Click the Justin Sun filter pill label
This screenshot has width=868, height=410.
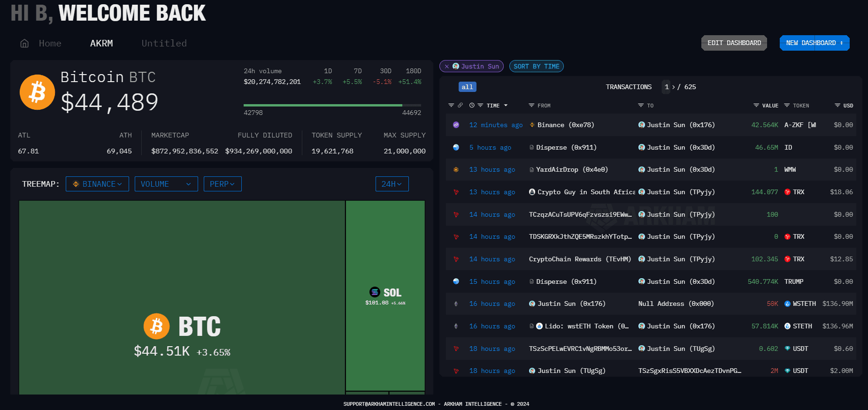pos(480,66)
